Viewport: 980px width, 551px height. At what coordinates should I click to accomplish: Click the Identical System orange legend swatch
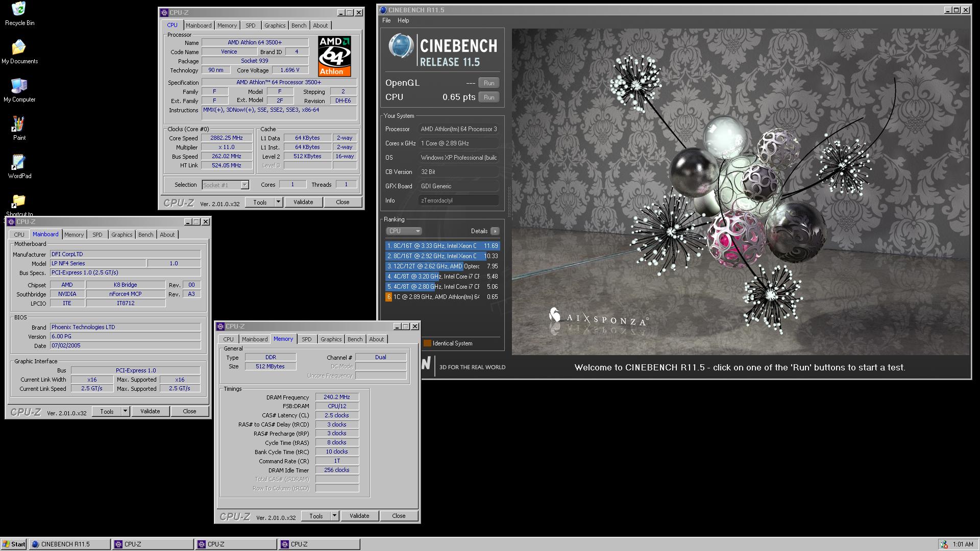click(x=427, y=343)
